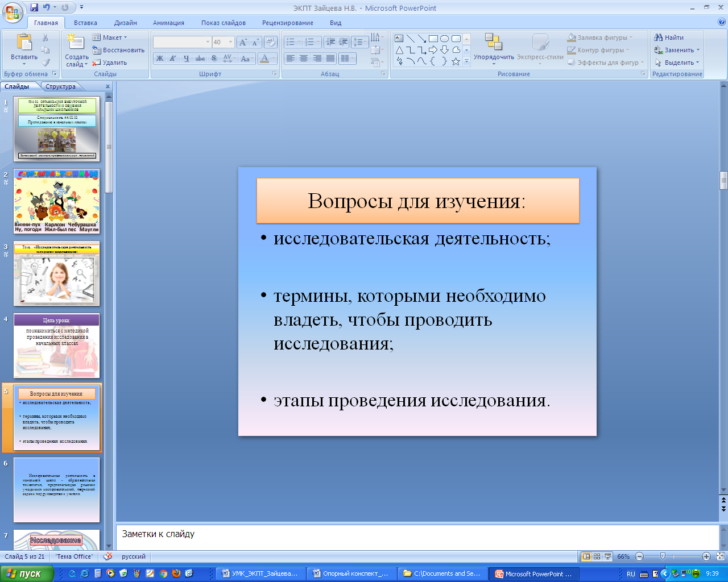Viewport: 728px width, 582px height.
Task: Pick the five-point star shape
Action: coord(456,61)
